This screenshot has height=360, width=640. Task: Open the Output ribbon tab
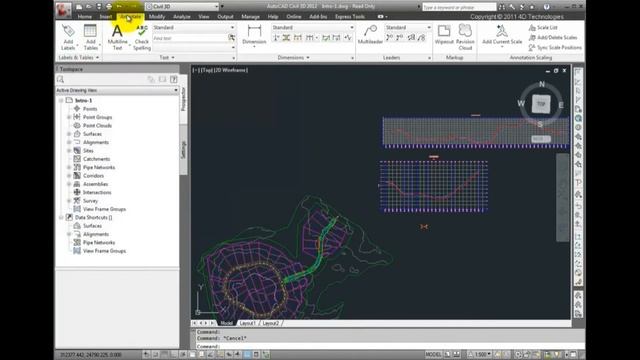(225, 17)
